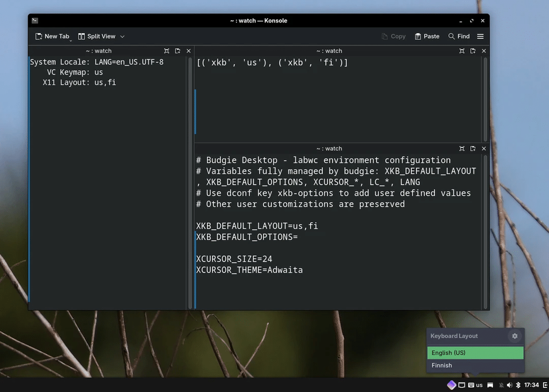The image size is (549, 392).
Task: Click the 'XCURSOR_THEME=Adwaita' line
Action: pos(249,270)
